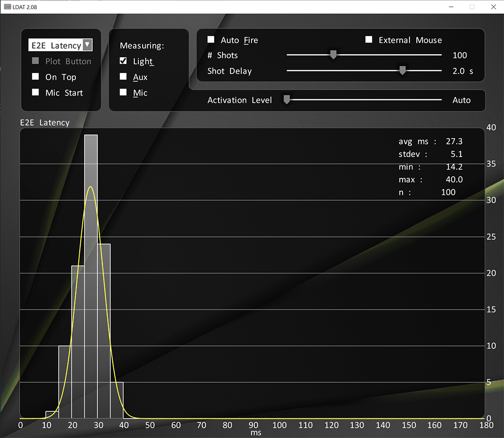Click the Shot Delay value 2.0 s
Viewport: 504px width, 438px height.
463,71
